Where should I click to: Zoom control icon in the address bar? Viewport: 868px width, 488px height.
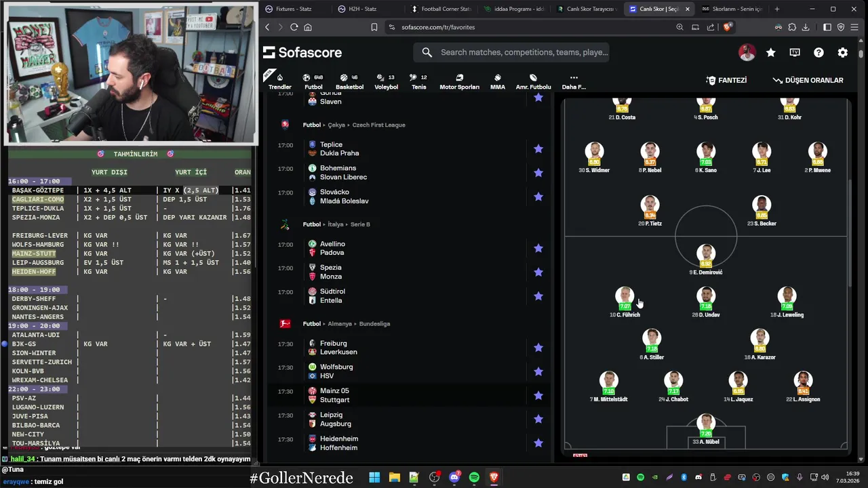pyautogui.click(x=679, y=27)
